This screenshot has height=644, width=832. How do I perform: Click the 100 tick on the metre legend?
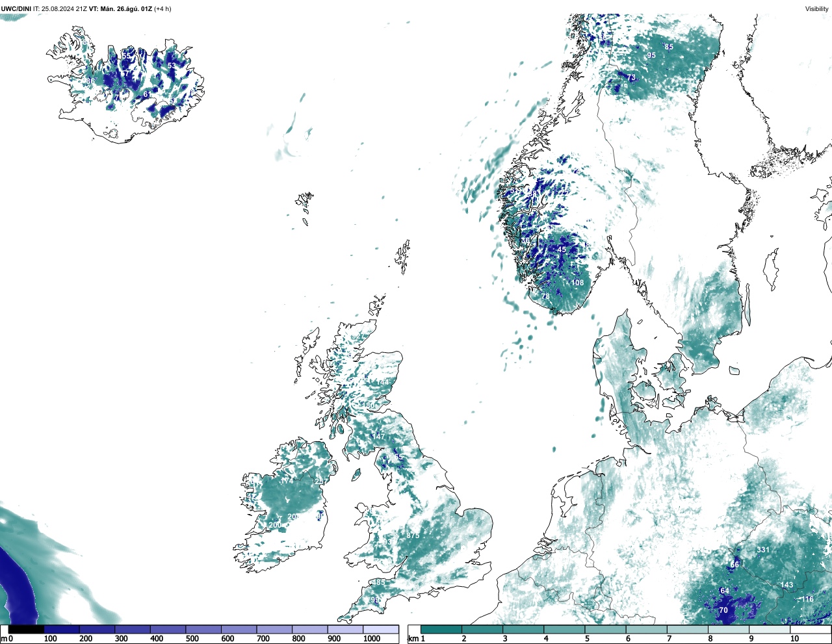(50, 639)
